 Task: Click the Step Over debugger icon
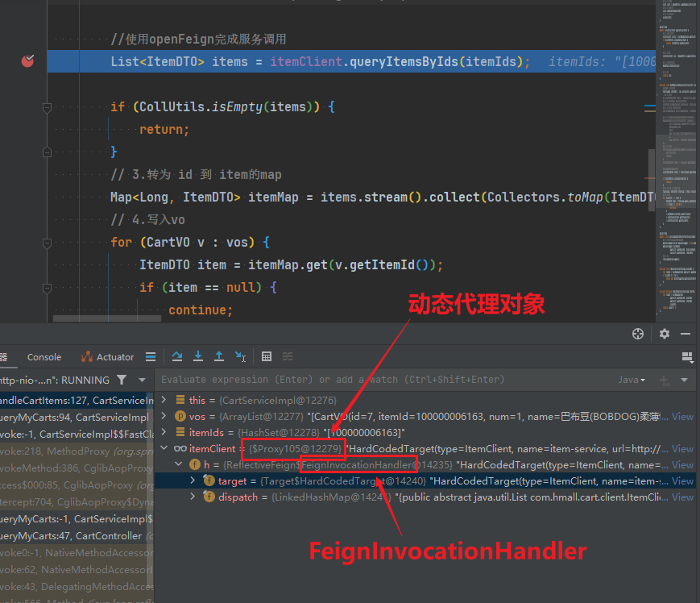click(177, 356)
